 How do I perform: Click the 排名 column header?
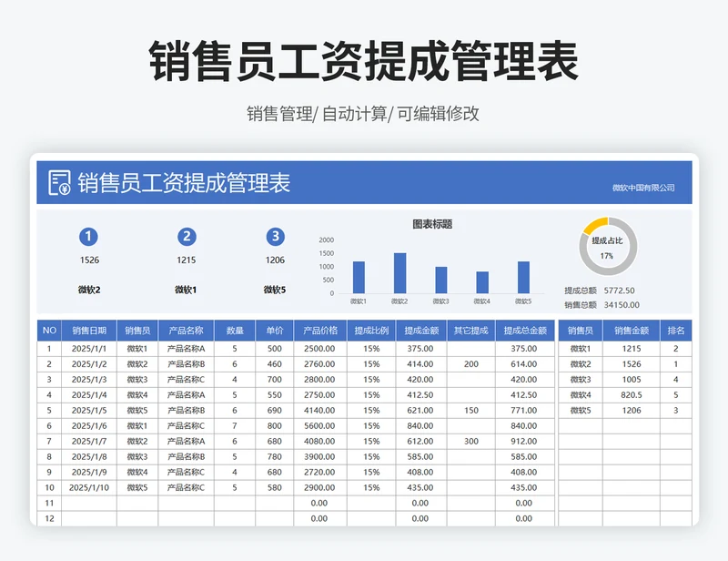click(x=676, y=331)
